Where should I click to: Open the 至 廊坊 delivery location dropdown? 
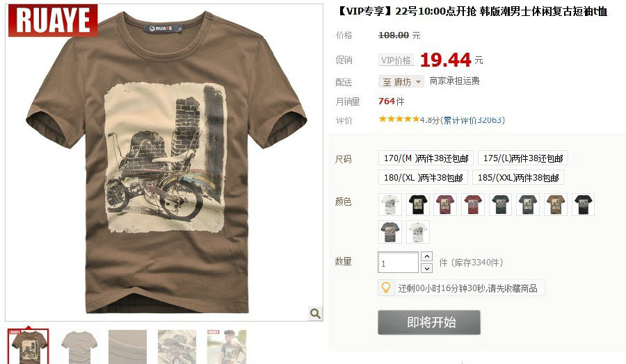401,82
